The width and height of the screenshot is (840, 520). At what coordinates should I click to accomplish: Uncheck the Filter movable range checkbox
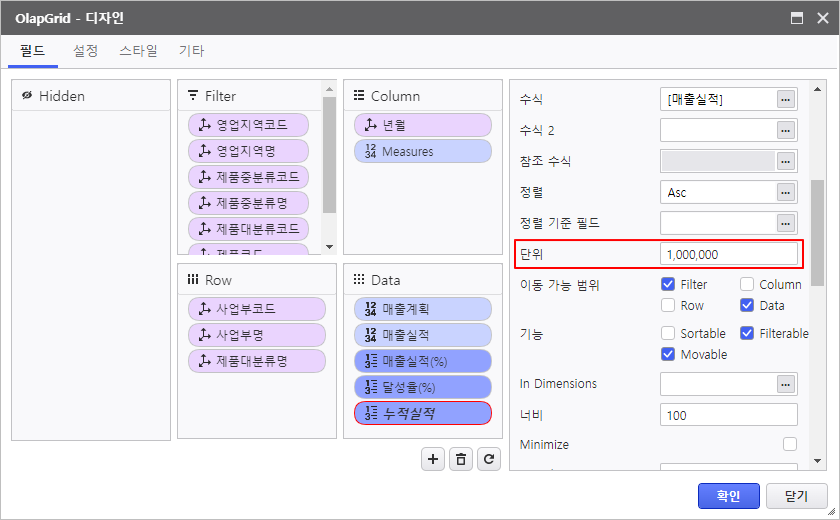668,285
